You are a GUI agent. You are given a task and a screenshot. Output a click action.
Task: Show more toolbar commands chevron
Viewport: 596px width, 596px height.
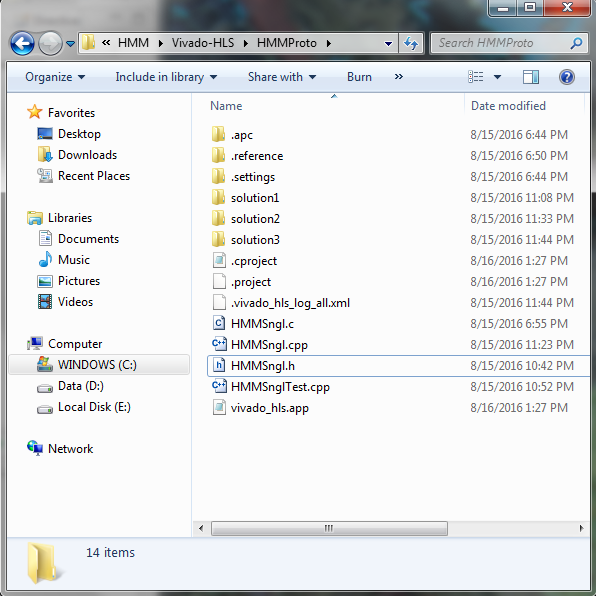pyautogui.click(x=398, y=77)
